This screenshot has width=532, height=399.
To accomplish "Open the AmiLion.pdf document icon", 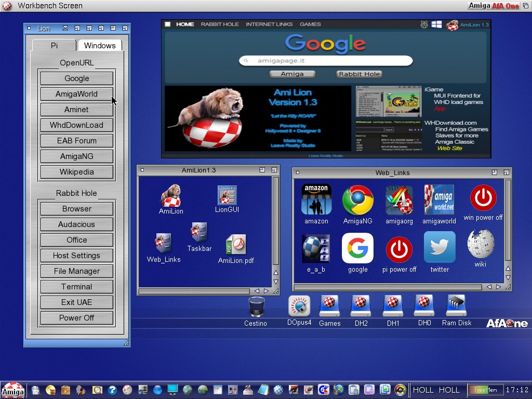I will 235,245.
